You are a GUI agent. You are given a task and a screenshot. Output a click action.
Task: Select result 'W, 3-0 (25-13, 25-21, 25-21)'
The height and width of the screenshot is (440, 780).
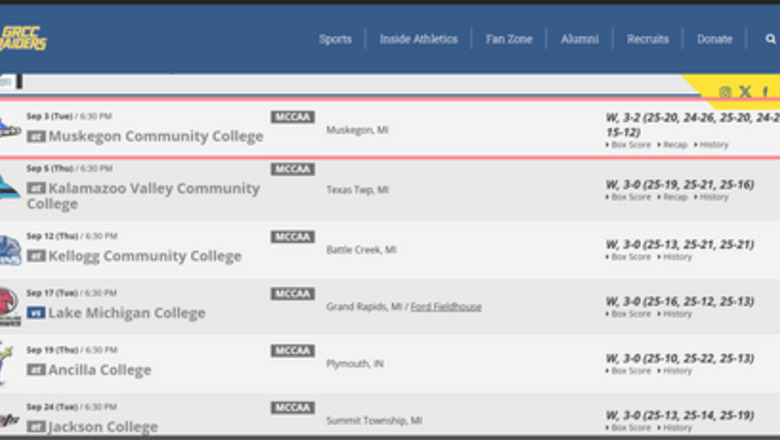[680, 245]
